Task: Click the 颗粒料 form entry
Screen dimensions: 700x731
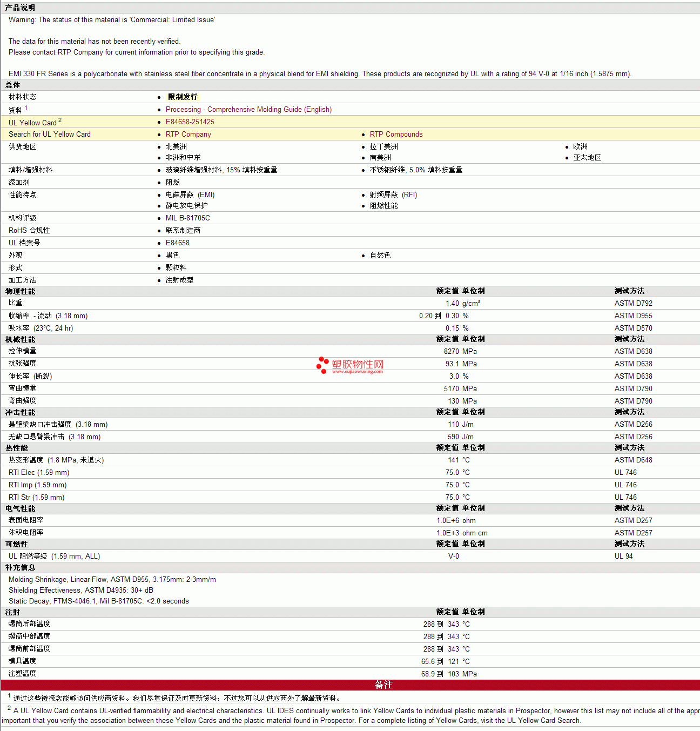Action: tap(176, 267)
